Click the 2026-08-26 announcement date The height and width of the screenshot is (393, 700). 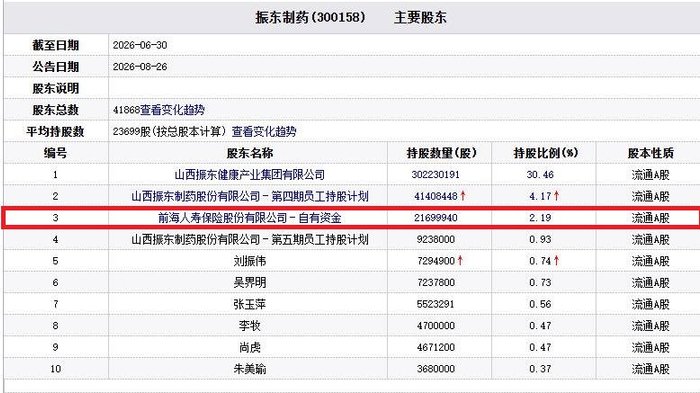click(140, 67)
